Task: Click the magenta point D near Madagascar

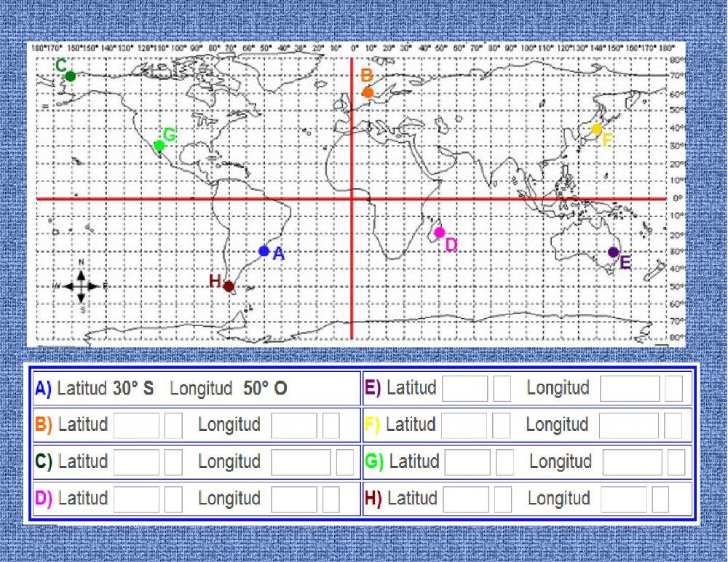Action: coord(439,233)
